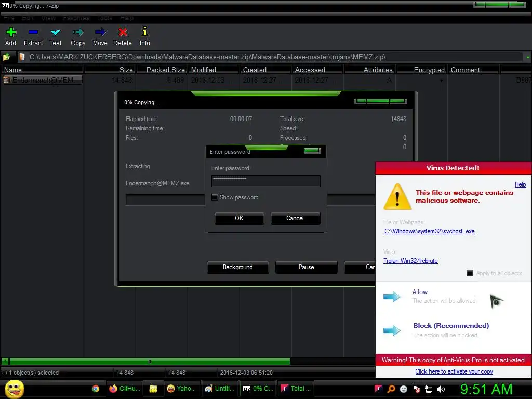The width and height of the screenshot is (532, 399).
Task: Sort by the Encrypted column header
Action: point(421,70)
